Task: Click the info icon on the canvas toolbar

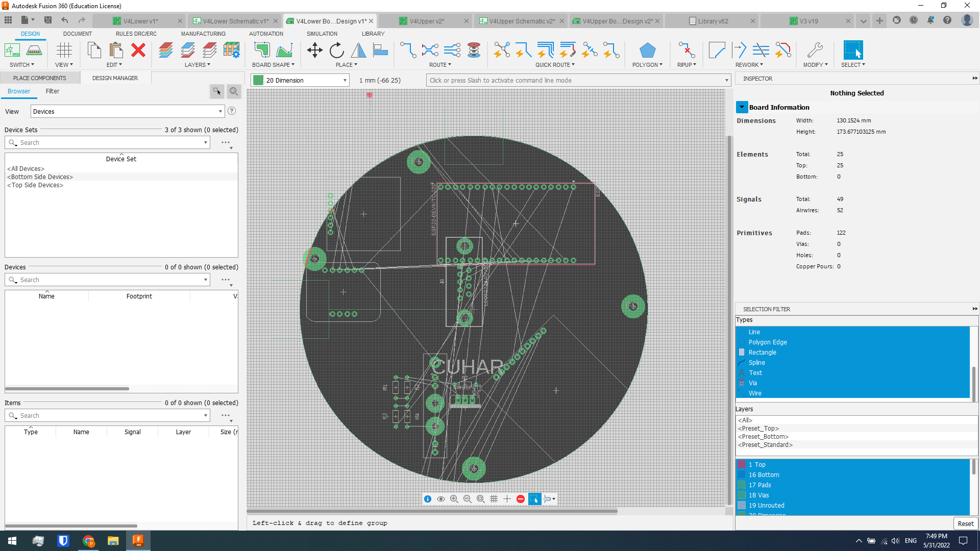Action: click(428, 499)
